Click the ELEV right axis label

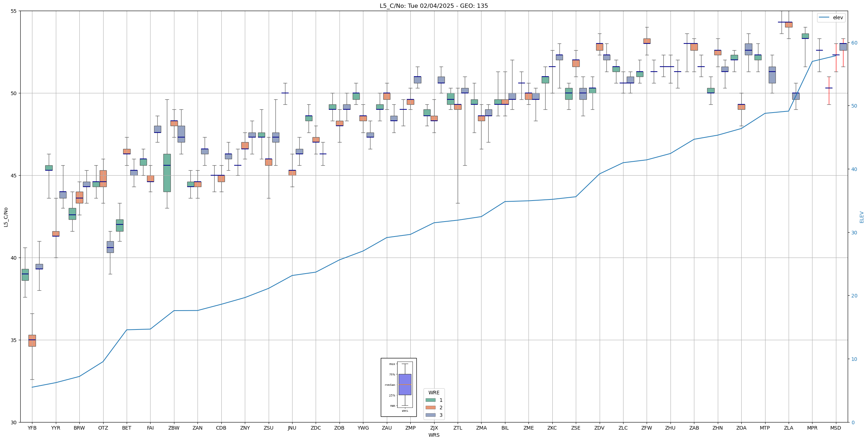(862, 217)
